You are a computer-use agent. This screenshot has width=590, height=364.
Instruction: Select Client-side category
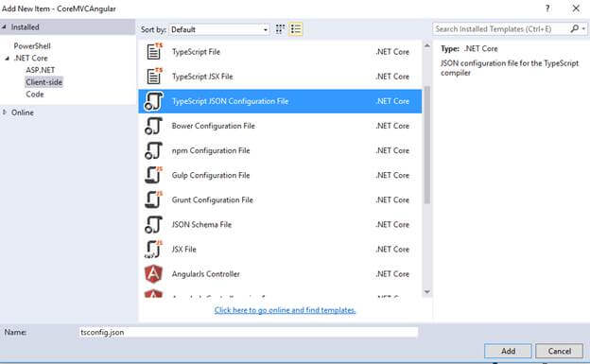coord(44,82)
